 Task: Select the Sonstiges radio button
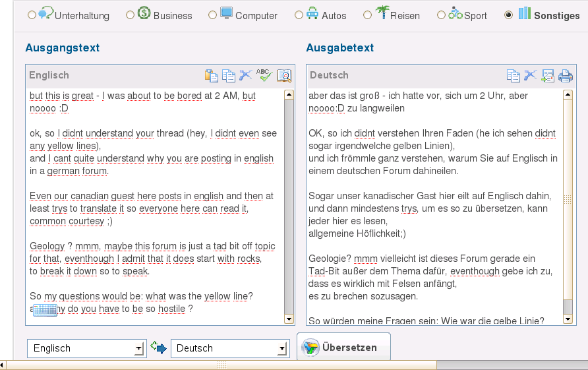(x=508, y=15)
